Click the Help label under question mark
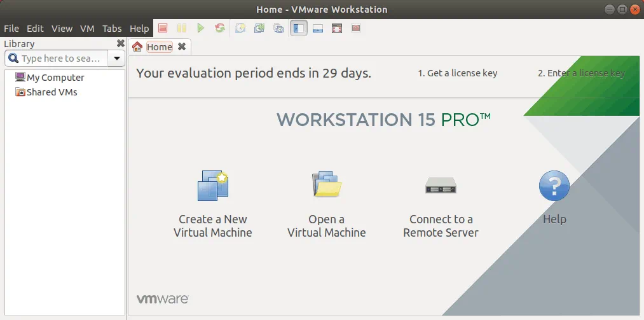 (554, 219)
